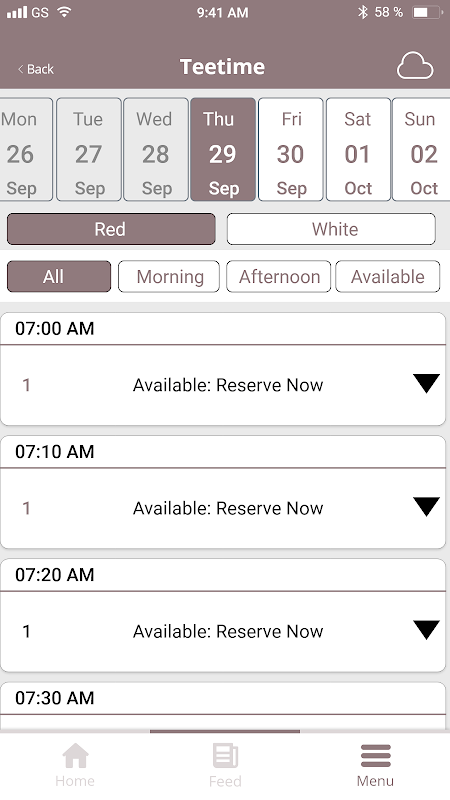Tap the Home icon in bottom bar
The height and width of the screenshot is (800, 450).
(75, 756)
